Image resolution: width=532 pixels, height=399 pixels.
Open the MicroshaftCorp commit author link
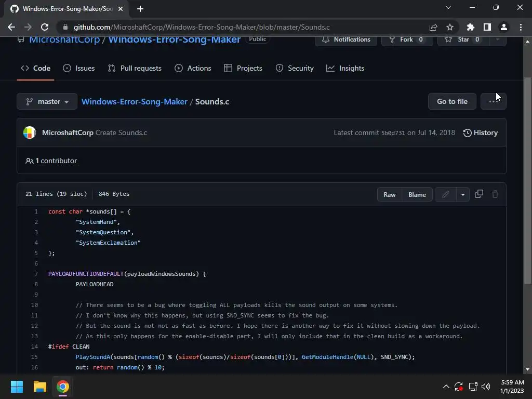click(68, 132)
